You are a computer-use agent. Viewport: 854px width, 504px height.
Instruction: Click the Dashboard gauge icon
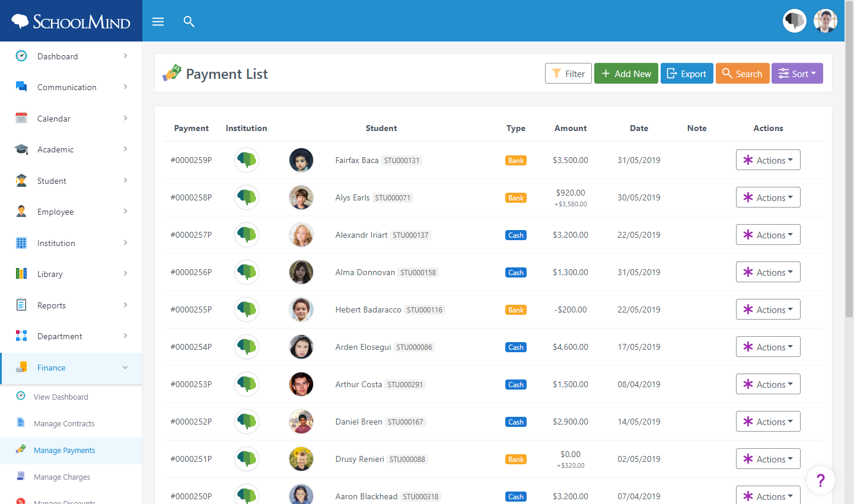click(21, 56)
